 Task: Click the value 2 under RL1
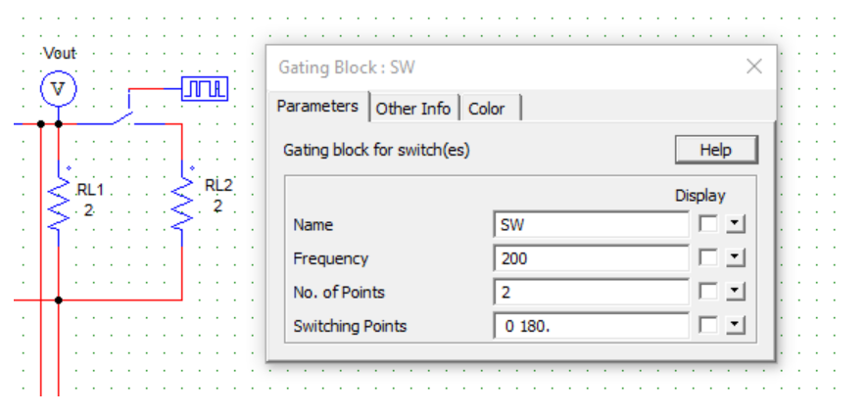click(x=88, y=210)
